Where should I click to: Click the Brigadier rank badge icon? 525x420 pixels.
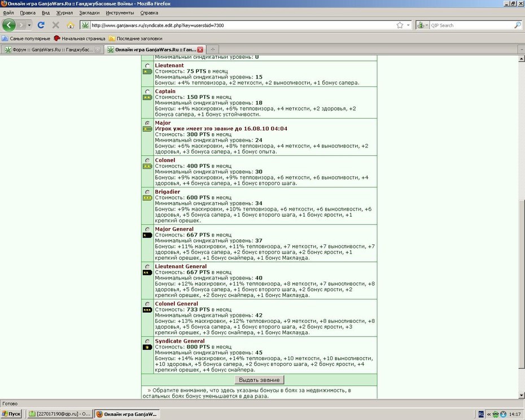pos(147,198)
